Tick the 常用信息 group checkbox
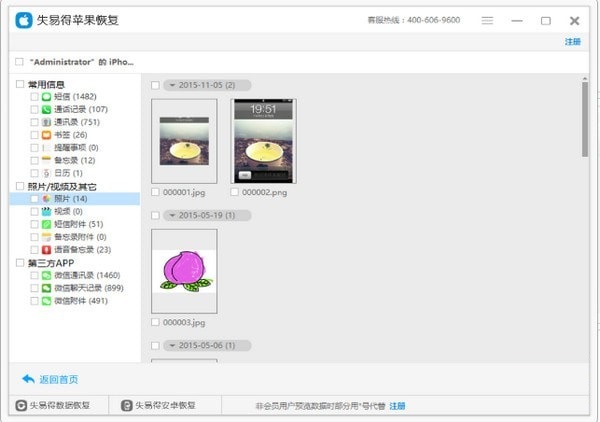 20,84
